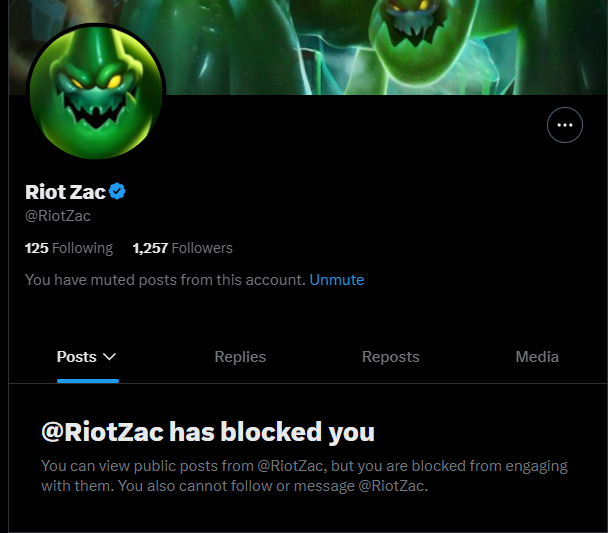Expand the chevron beside Posts
Image resolution: width=608 pixels, height=533 pixels.
point(110,357)
